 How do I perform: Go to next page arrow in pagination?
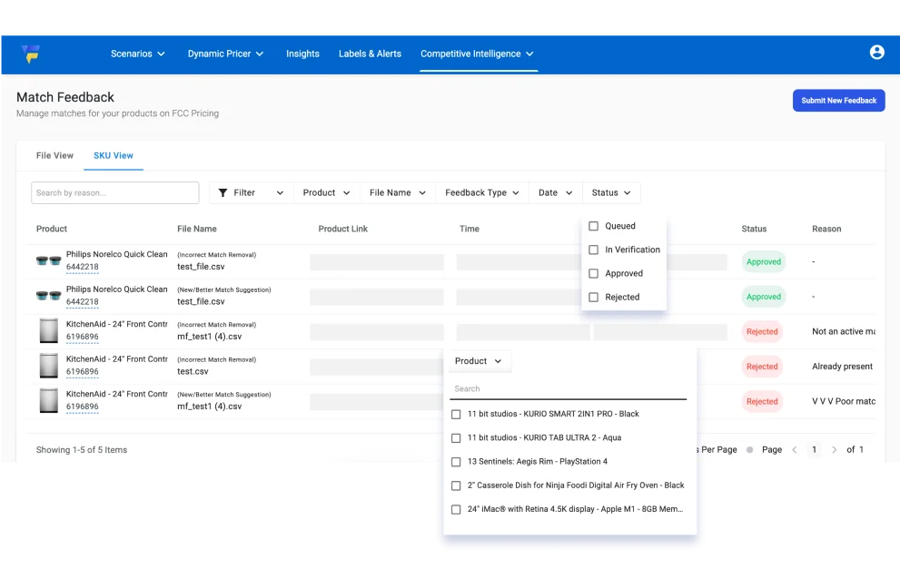pos(835,450)
